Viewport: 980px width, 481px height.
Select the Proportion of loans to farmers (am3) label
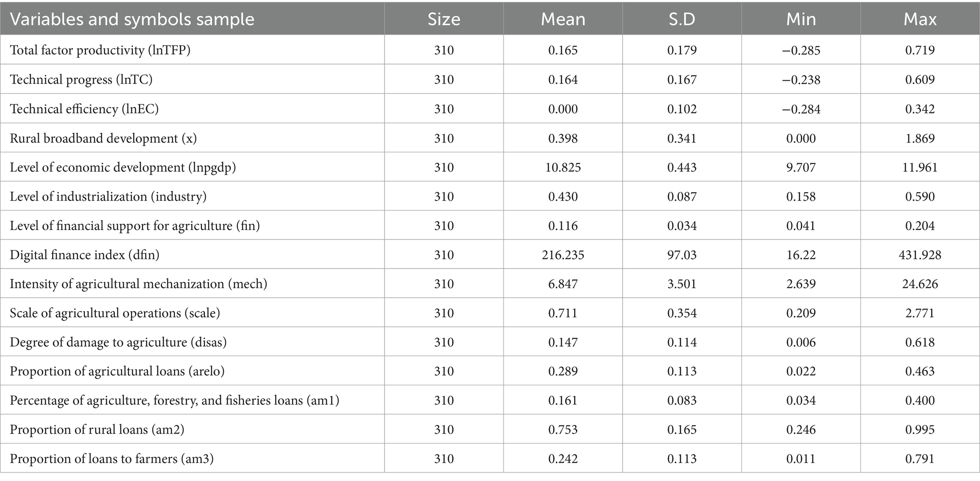click(x=111, y=459)
